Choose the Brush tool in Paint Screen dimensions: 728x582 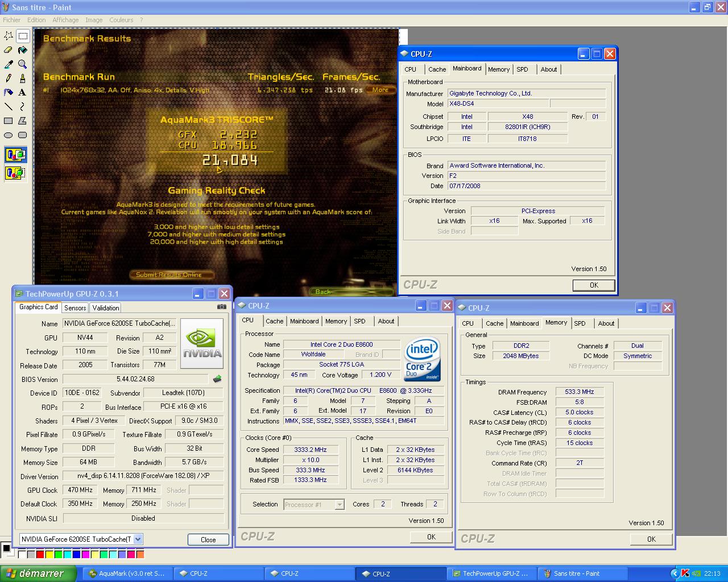pos(23,78)
